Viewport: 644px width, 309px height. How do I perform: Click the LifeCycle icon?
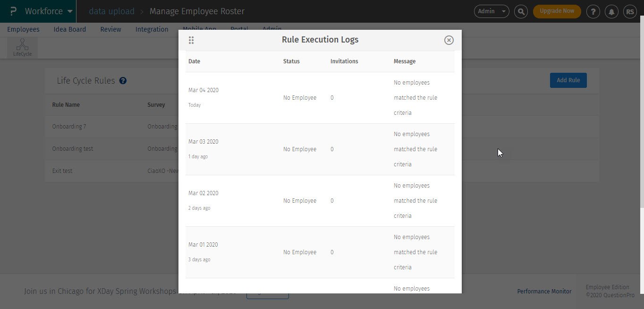click(22, 48)
